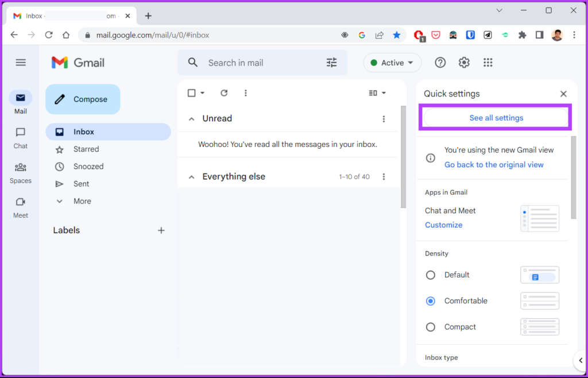The height and width of the screenshot is (378, 588).
Task: Click the Google extension icon in address bar
Action: 362,35
